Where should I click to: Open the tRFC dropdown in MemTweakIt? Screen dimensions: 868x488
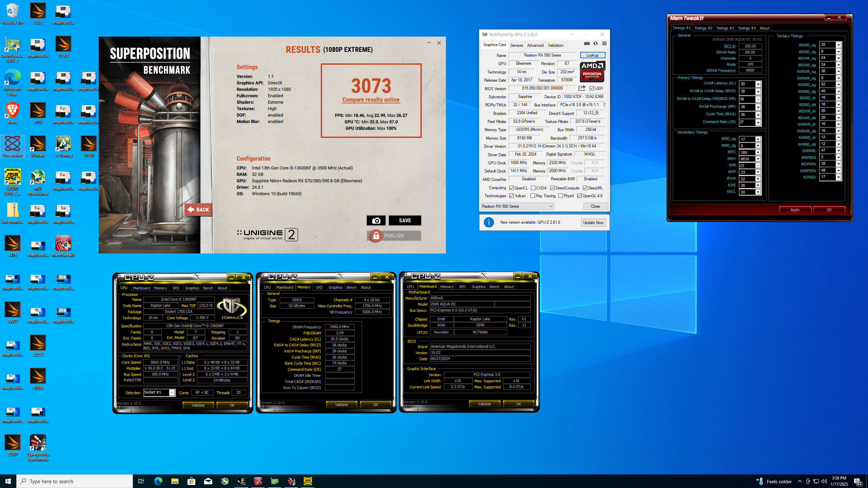click(x=758, y=152)
